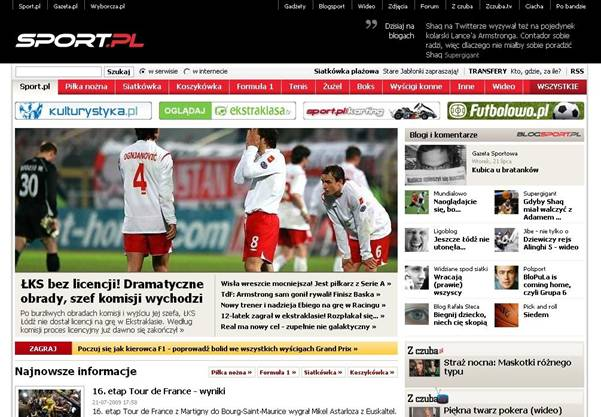This screenshot has width=601, height=417.
Task: Click the search text field
Action: pyautogui.click(x=58, y=72)
